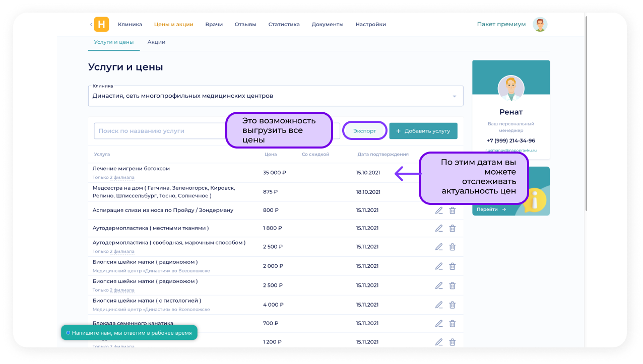Edit the 4 000 ₽ Биопсия service
This screenshot has height=364, width=643.
click(439, 305)
